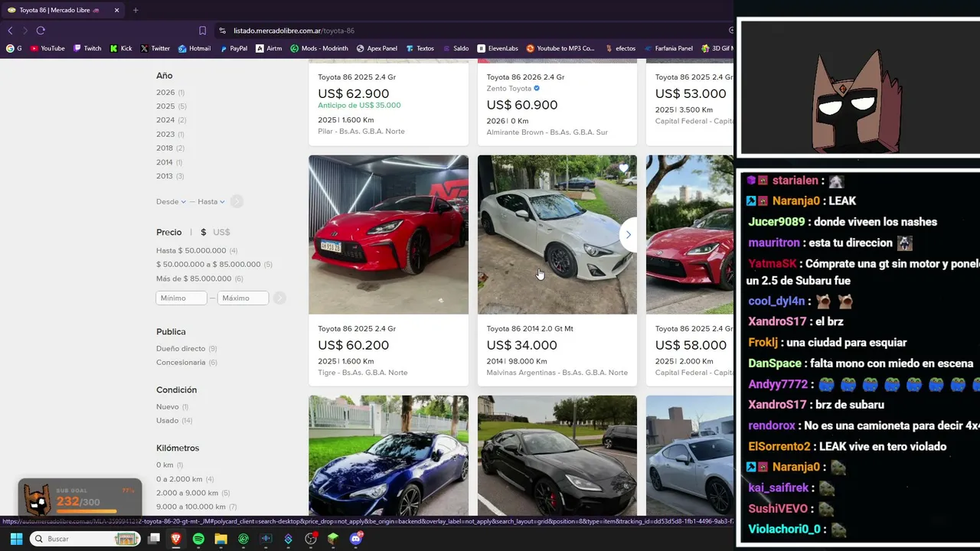Open the Apex Panel bookmark
980x551 pixels.
[x=377, y=48]
